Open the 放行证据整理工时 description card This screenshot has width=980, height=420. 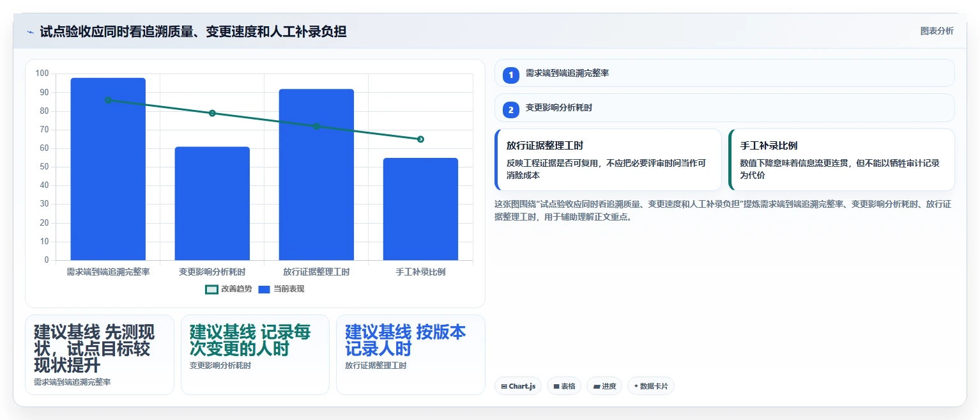tap(608, 160)
